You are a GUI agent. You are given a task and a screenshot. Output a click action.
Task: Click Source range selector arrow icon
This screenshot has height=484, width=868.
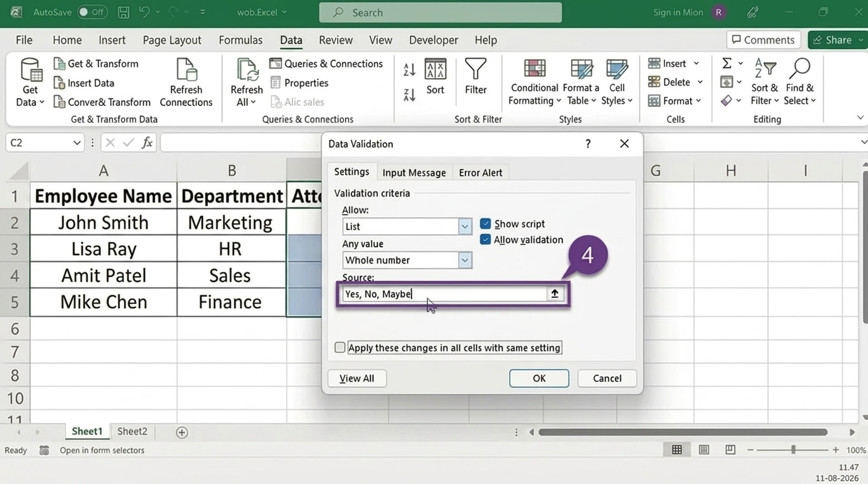554,294
